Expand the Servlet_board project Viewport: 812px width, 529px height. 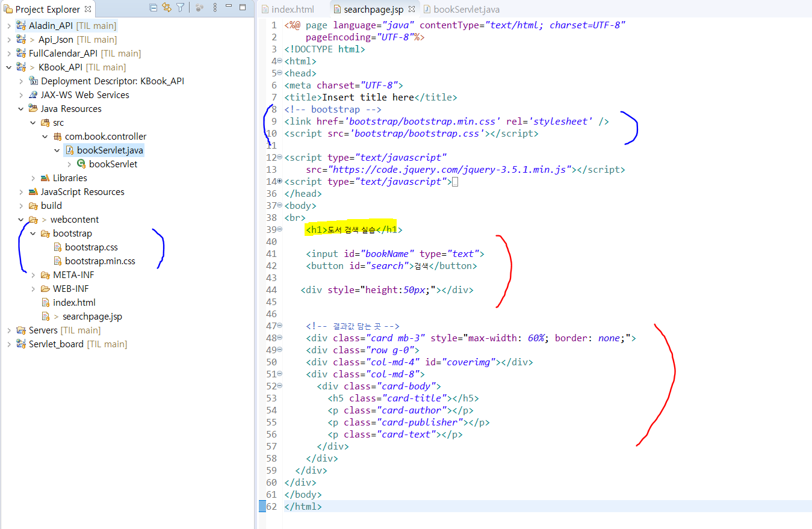pos(9,344)
